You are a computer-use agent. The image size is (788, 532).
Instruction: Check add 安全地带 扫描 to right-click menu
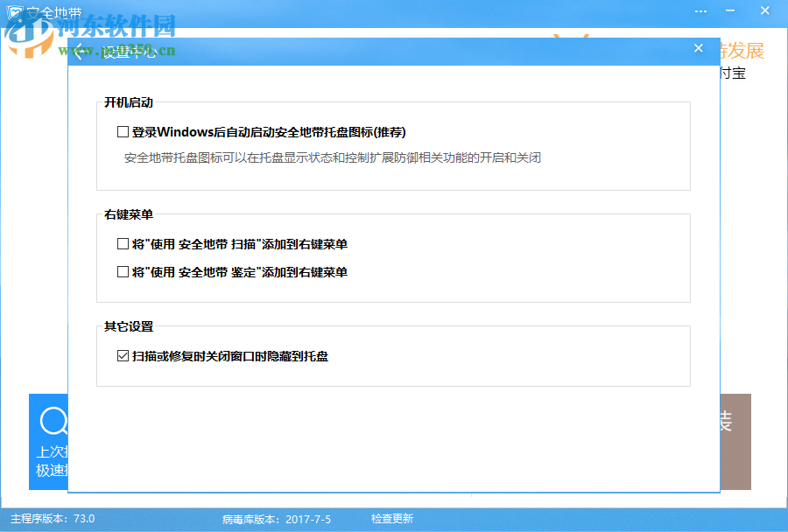coord(123,243)
